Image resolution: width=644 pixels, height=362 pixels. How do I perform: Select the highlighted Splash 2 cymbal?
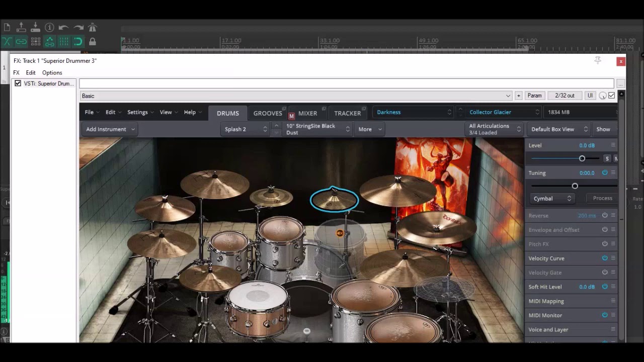tap(334, 199)
